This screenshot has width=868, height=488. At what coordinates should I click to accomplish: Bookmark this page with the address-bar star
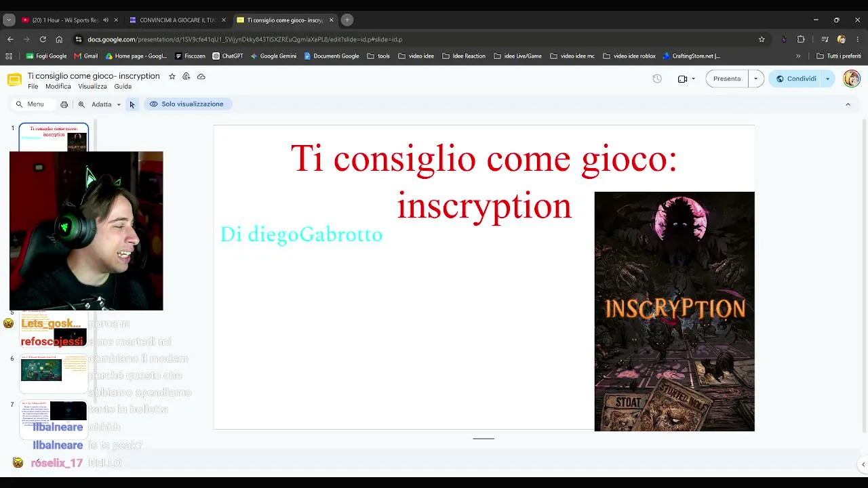[762, 39]
